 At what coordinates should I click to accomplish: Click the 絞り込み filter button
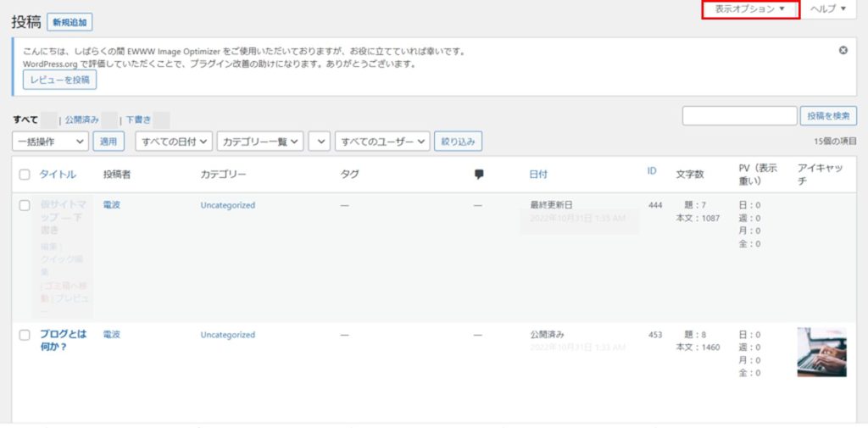pos(458,142)
